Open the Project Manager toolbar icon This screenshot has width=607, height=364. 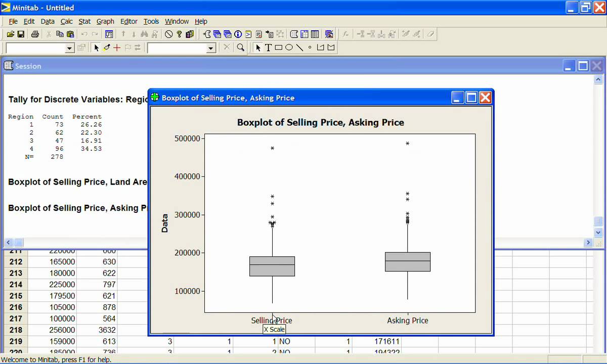(x=315, y=34)
